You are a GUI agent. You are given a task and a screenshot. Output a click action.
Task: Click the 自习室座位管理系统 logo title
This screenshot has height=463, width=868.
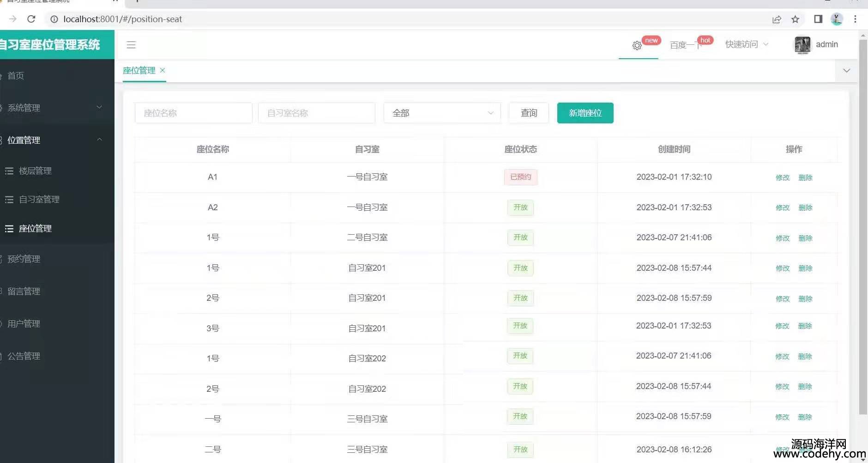[x=50, y=45]
